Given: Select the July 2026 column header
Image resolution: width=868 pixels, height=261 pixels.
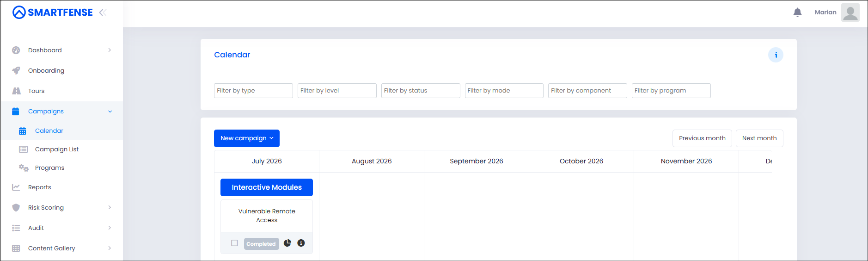Looking at the screenshot, I should pyautogui.click(x=267, y=162).
